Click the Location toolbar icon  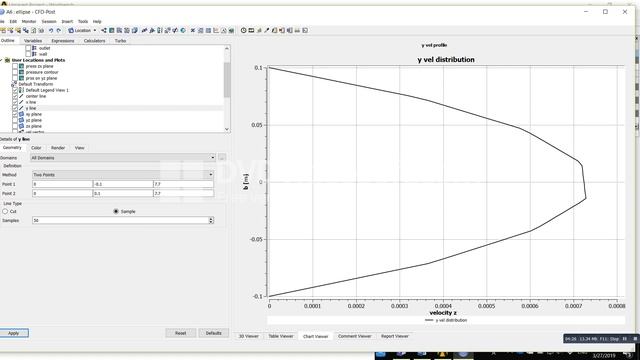point(71,31)
